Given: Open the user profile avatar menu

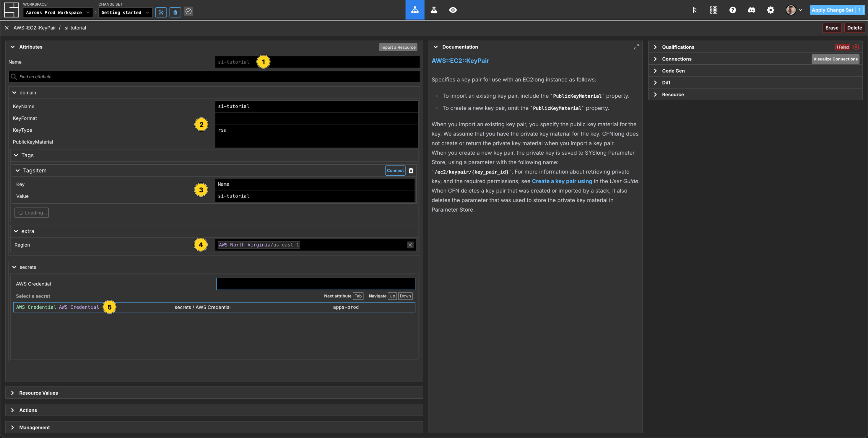Looking at the screenshot, I should 794,10.
